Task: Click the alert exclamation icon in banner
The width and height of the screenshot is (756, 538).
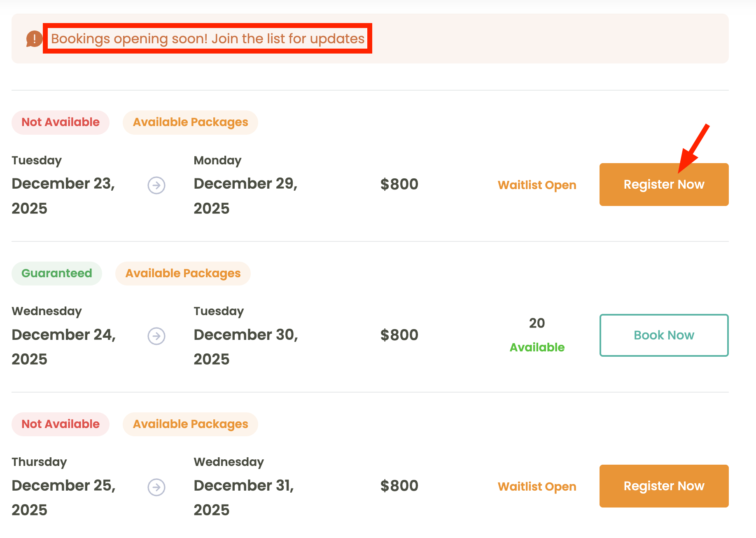Action: pos(34,39)
